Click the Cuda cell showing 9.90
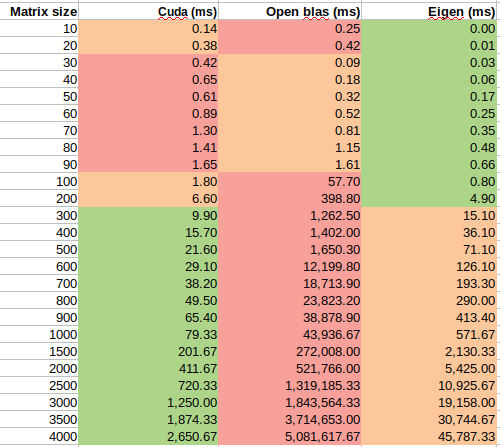The height and width of the screenshot is (447, 500). click(x=148, y=216)
